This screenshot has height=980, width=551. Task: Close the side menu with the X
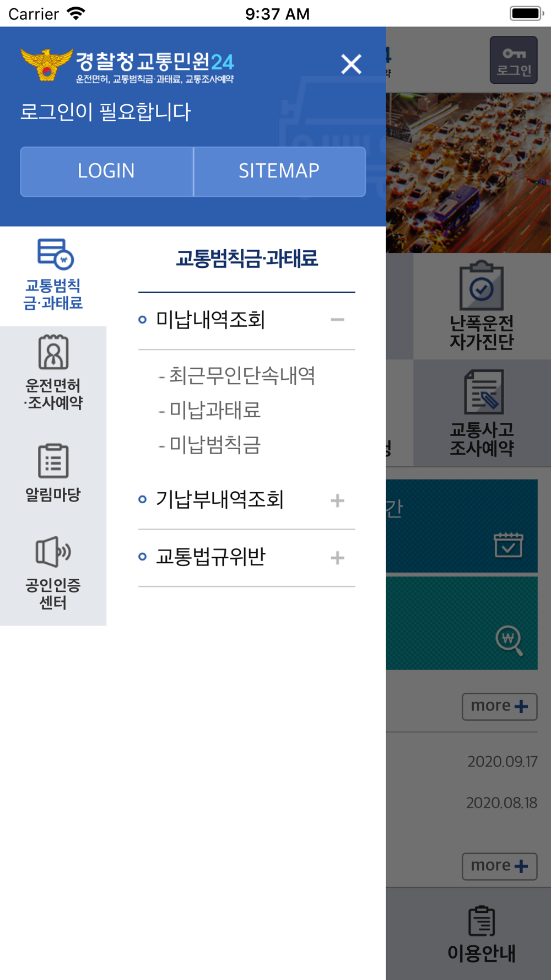351,64
